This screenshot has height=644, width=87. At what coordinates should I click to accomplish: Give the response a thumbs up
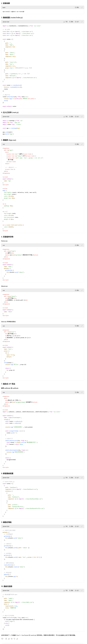click(9, 639)
